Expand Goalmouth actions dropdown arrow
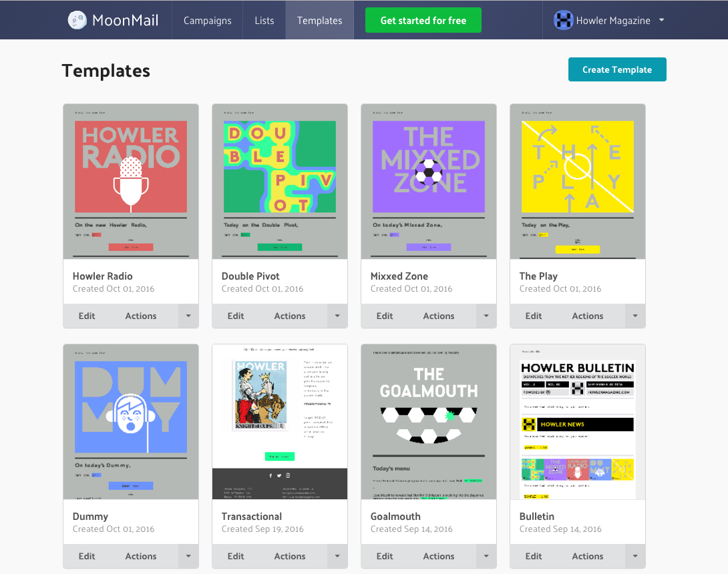728x574 pixels. [487, 557]
